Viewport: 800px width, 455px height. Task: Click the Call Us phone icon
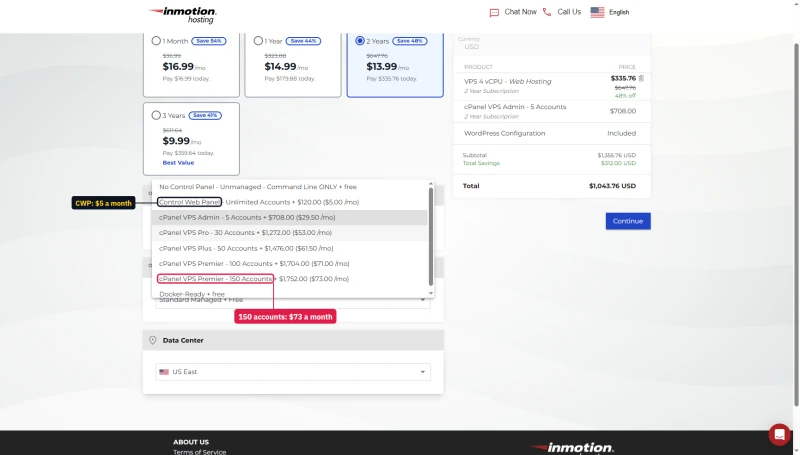point(547,12)
